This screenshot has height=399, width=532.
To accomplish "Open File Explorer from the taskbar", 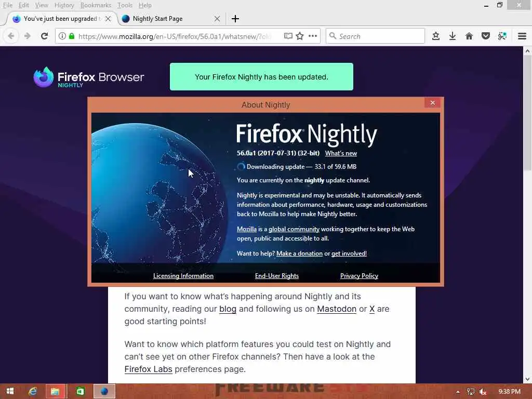I will 55,391.
